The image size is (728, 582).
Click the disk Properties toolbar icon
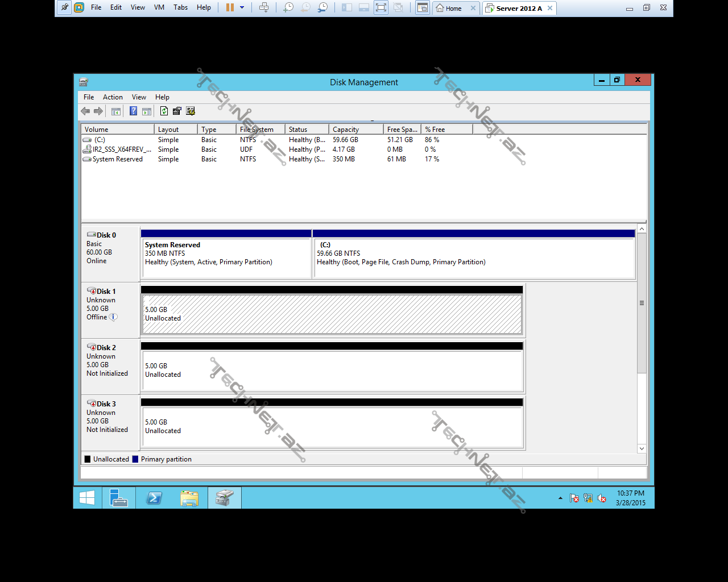(177, 111)
